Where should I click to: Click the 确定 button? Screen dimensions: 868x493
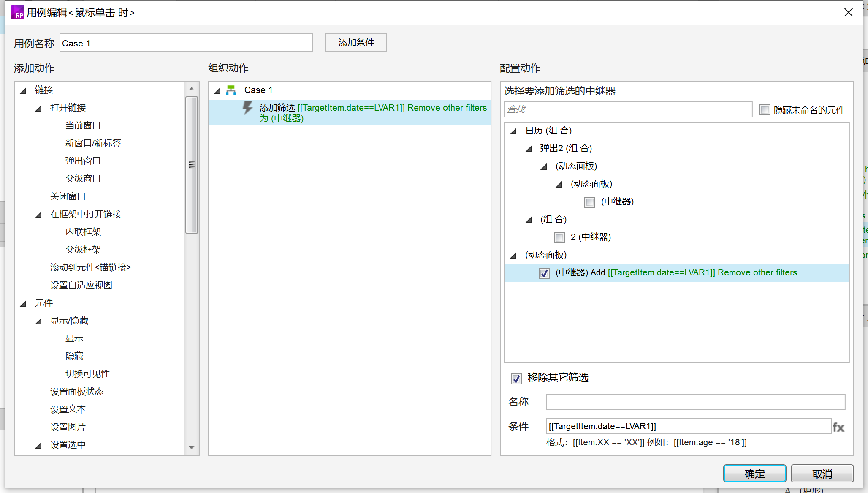tap(754, 474)
